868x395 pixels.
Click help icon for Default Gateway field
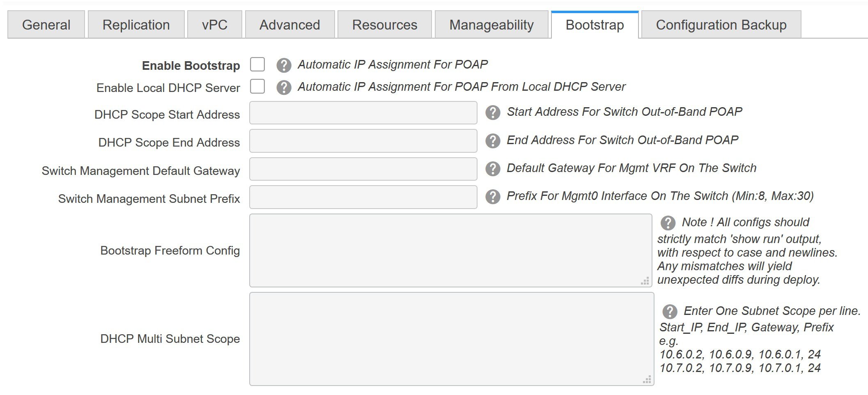click(x=493, y=169)
